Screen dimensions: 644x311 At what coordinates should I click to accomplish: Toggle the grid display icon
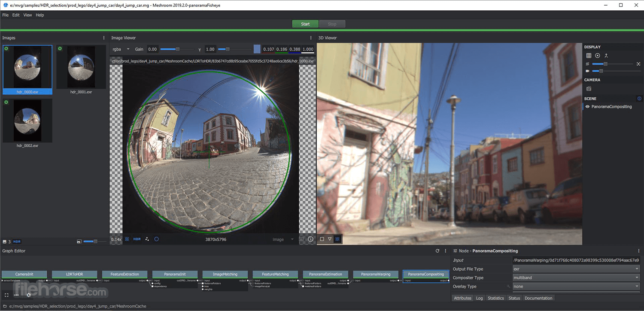pyautogui.click(x=589, y=56)
